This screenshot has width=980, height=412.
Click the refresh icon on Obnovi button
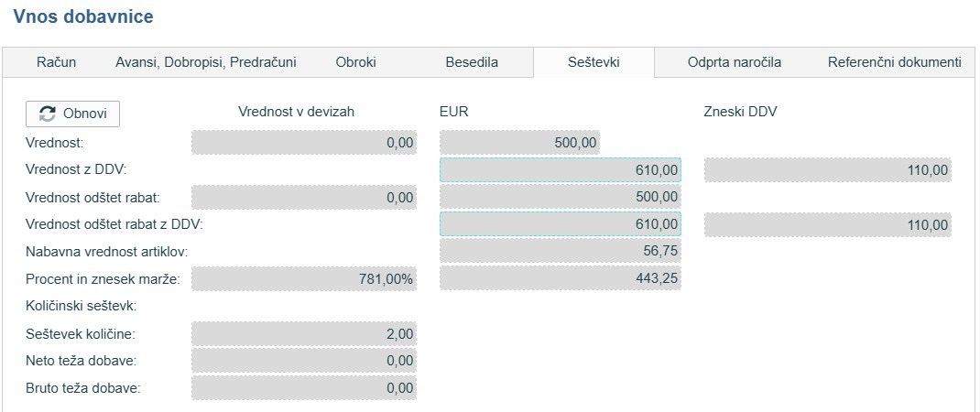48,114
